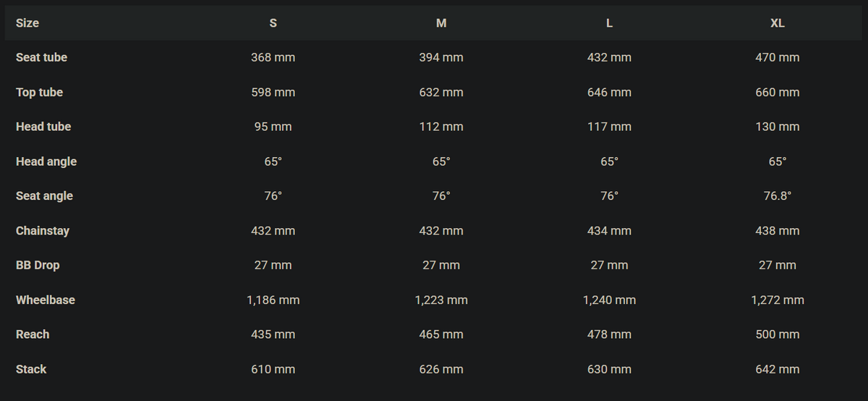Click the Seat angle row label
The height and width of the screenshot is (401, 868).
pyautogui.click(x=44, y=196)
